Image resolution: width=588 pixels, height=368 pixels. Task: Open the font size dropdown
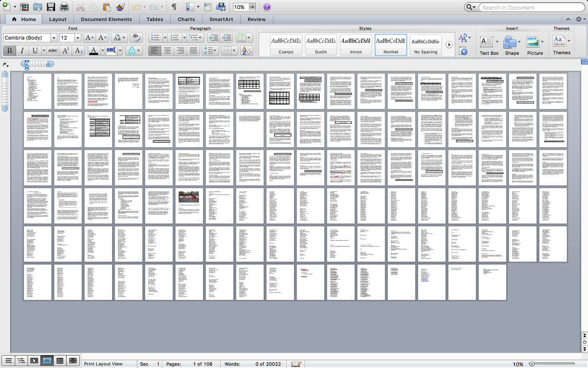[x=78, y=38]
